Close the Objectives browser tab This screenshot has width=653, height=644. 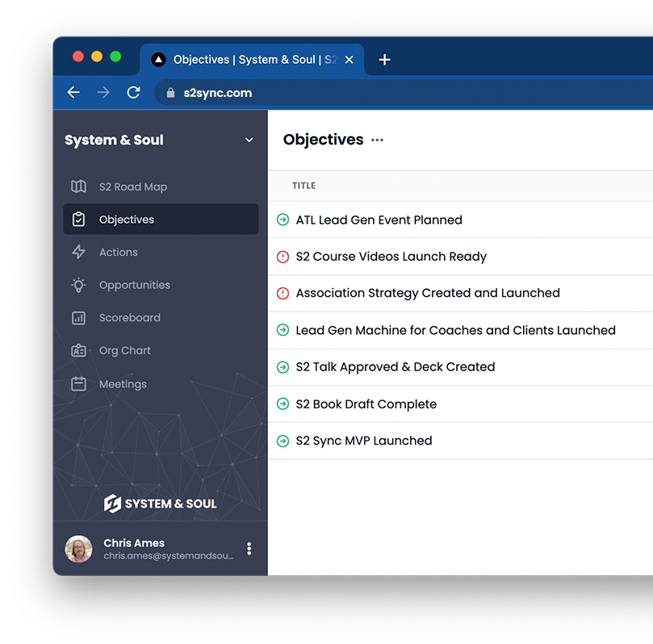click(349, 60)
